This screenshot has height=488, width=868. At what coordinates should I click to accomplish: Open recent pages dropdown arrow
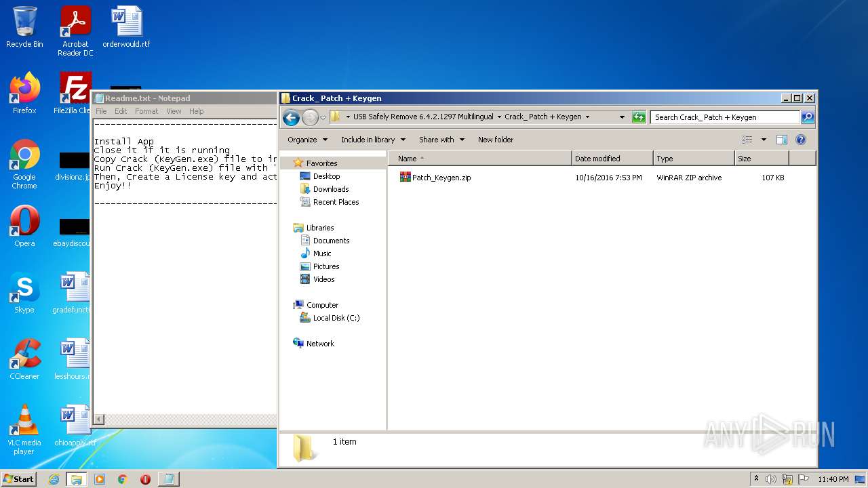pos(323,117)
